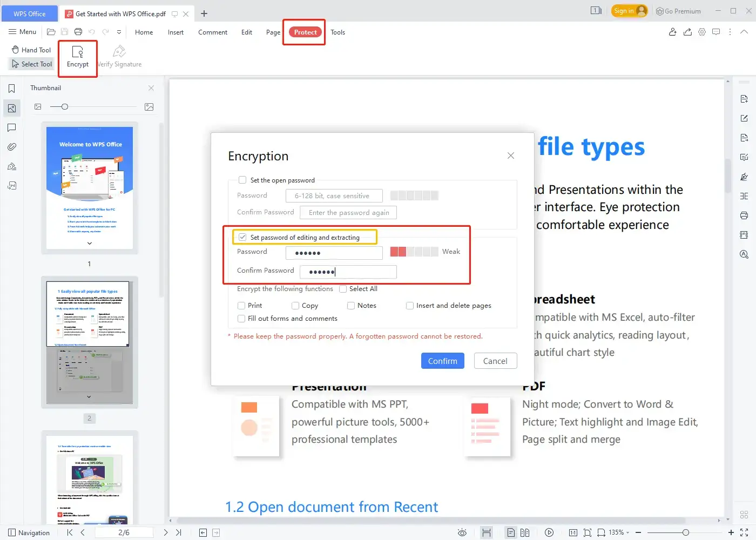Check Insert and delete pages checkbox
Screen dimensions: 756x540
point(410,306)
